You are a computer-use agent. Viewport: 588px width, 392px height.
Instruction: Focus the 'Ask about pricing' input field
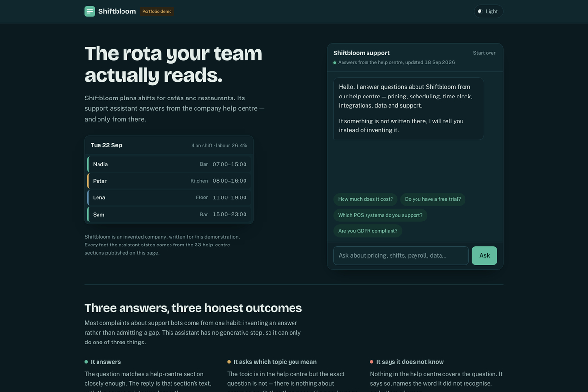(401, 256)
